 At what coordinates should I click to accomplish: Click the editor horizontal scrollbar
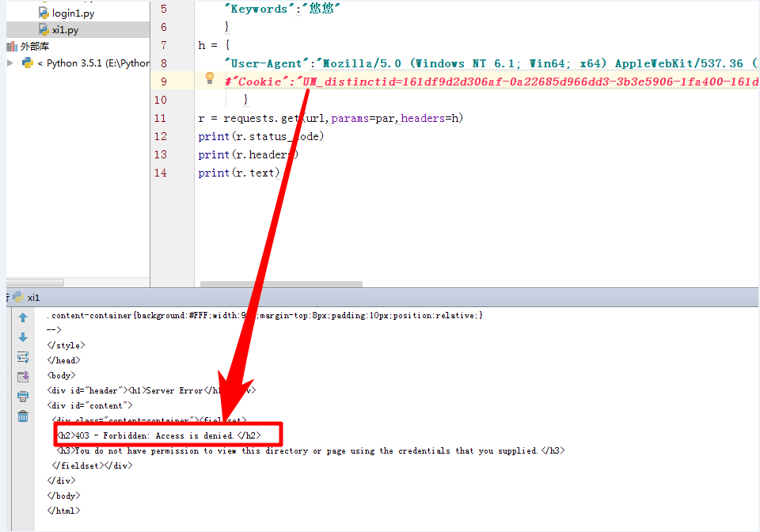click(281, 284)
